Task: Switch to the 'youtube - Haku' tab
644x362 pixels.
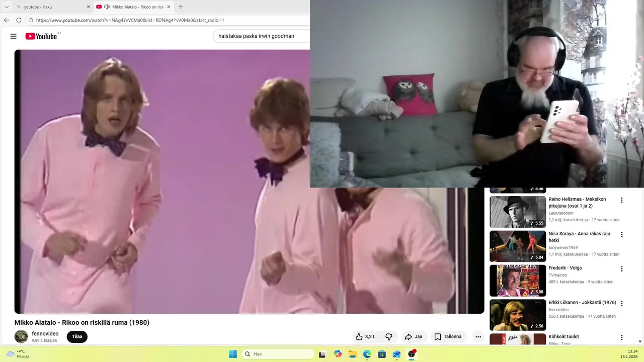Action: (x=52, y=7)
